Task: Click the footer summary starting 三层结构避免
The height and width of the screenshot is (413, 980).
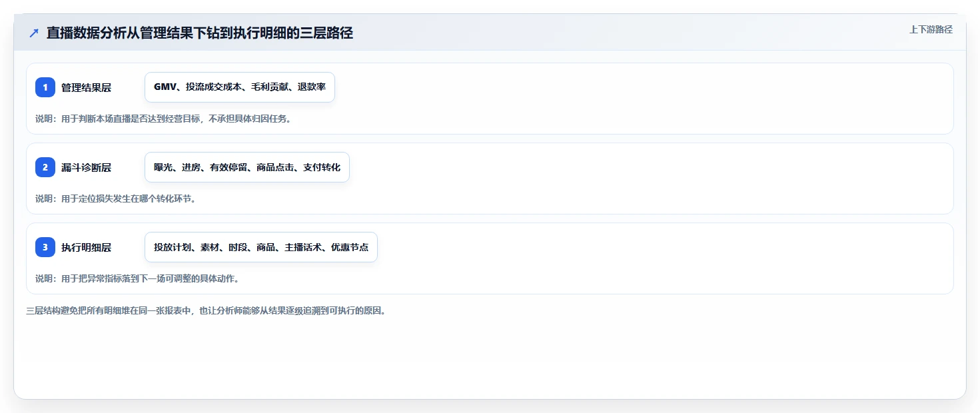Action: click(x=206, y=310)
